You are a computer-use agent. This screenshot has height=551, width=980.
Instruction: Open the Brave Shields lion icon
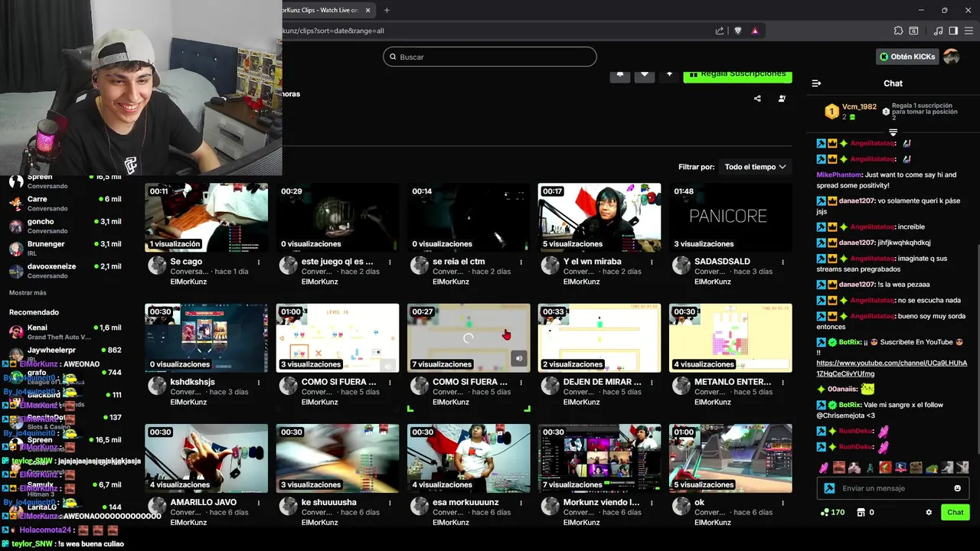(738, 31)
